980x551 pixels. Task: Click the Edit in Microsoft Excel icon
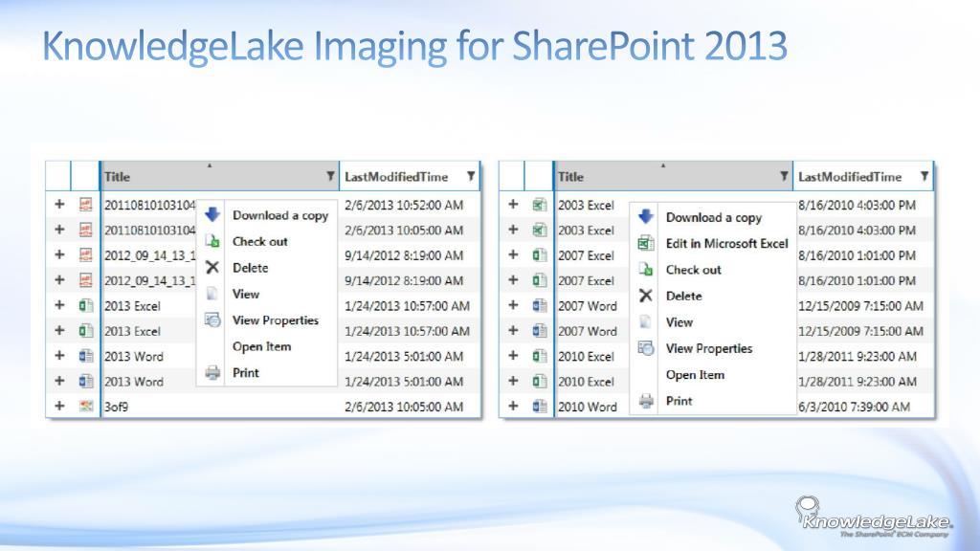646,243
